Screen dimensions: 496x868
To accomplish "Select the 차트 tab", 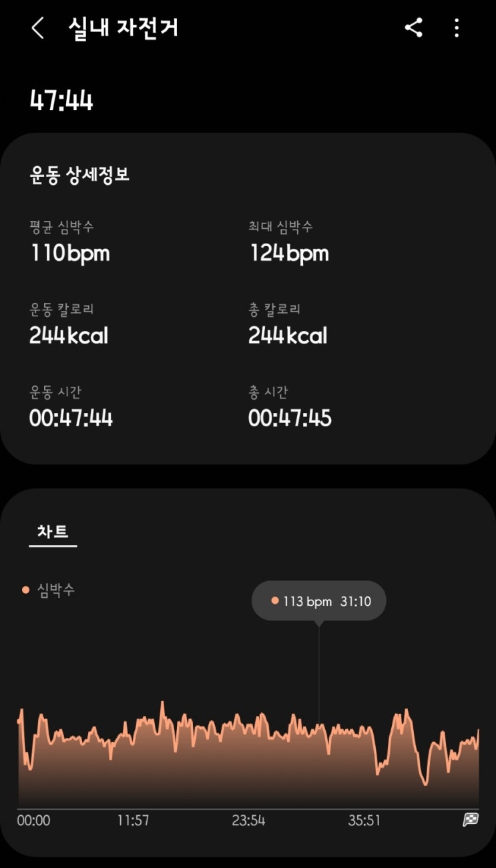I will point(53,532).
